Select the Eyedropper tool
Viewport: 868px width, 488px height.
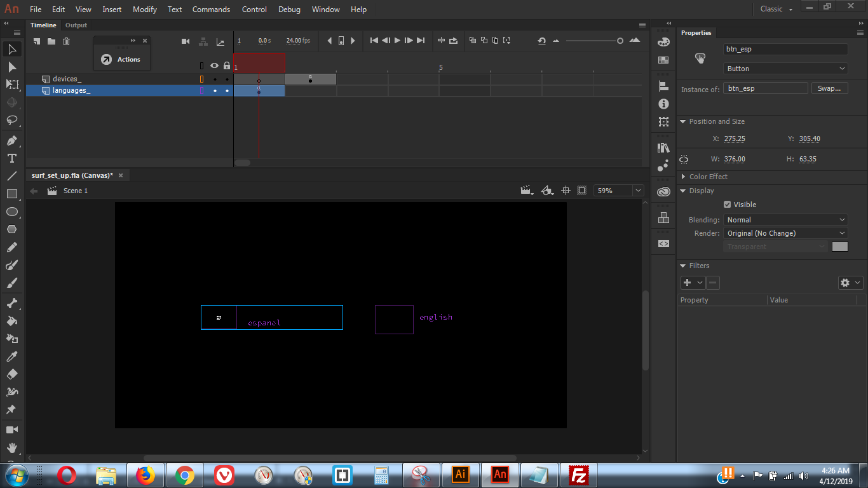click(x=11, y=356)
